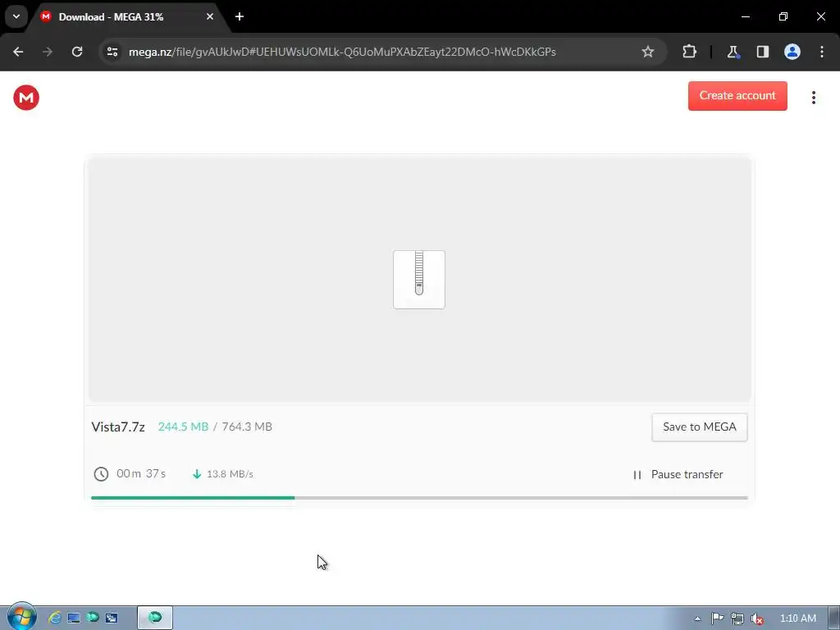Click the Save to MEGA button
The image size is (840, 630).
tap(699, 427)
